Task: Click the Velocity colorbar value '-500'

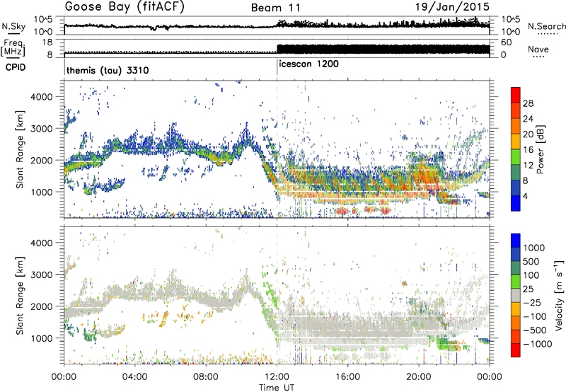Action: 535,330
